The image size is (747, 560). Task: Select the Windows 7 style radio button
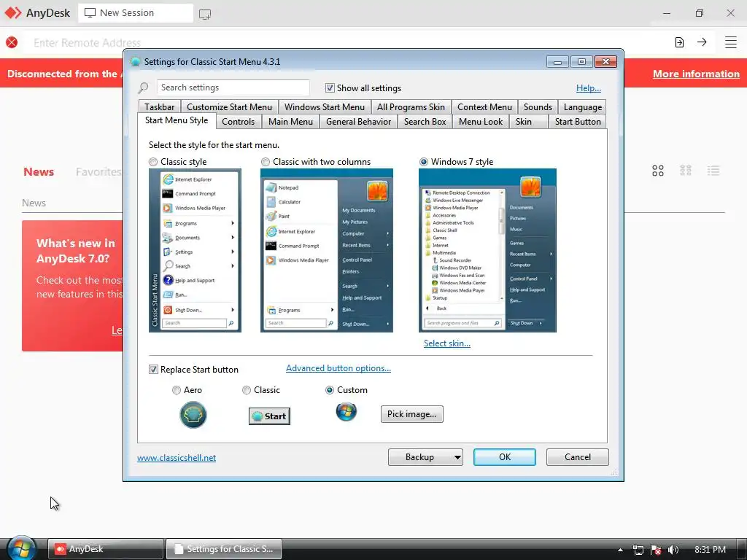point(424,162)
